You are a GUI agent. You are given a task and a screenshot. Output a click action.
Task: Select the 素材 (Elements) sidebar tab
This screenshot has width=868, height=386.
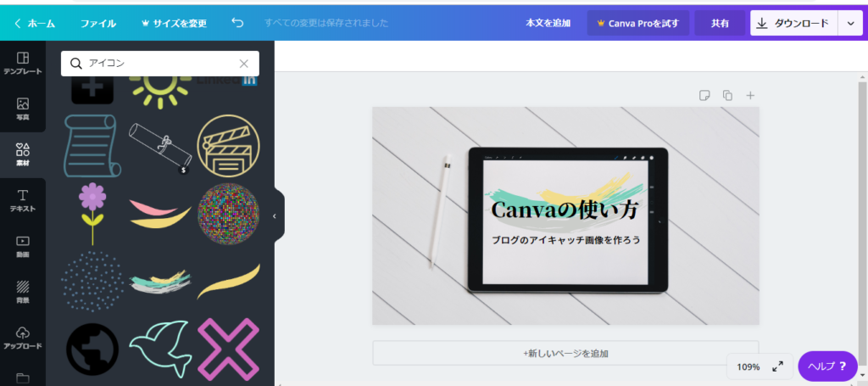23,155
